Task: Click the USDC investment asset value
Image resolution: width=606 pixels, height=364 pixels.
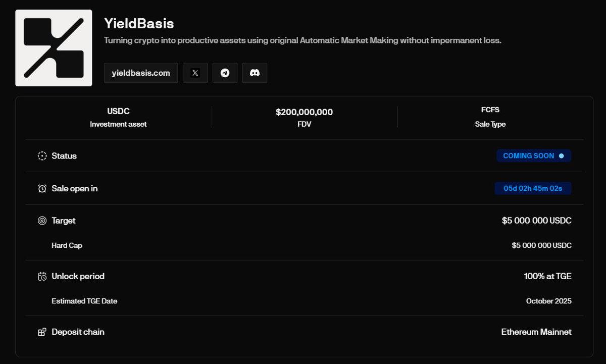Action: click(x=118, y=112)
